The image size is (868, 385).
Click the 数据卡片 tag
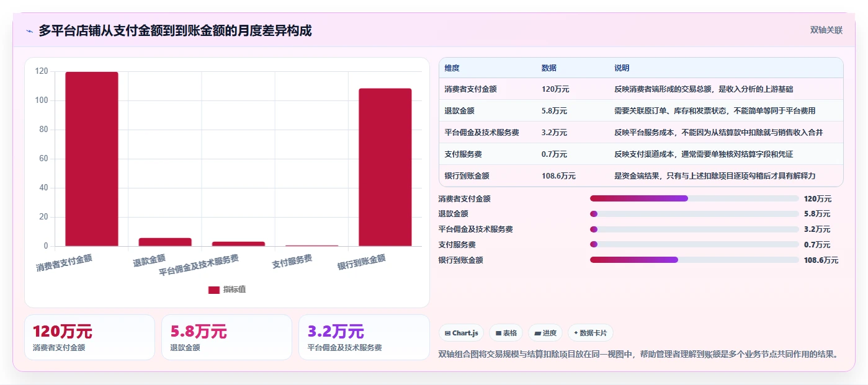(591, 333)
